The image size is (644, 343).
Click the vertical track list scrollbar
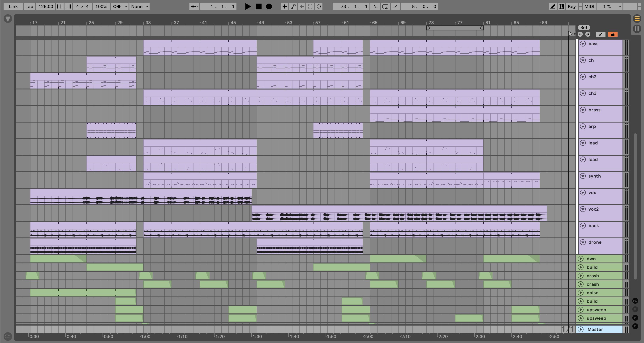(x=635, y=206)
